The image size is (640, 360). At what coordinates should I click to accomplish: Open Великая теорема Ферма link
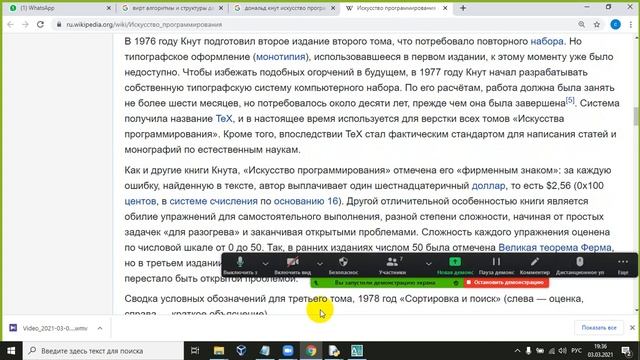coord(555,247)
